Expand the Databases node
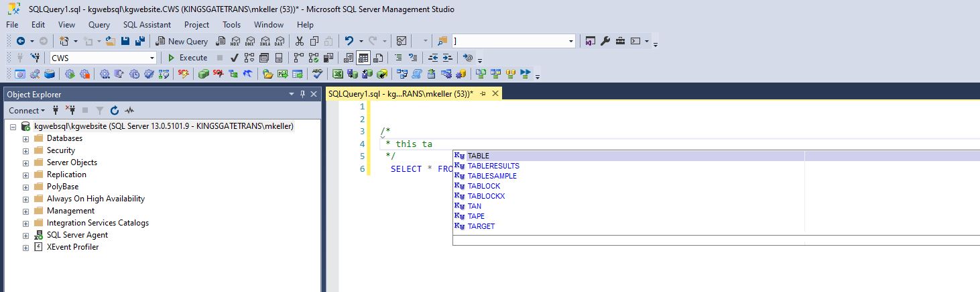Image resolution: width=980 pixels, height=292 pixels. point(26,138)
